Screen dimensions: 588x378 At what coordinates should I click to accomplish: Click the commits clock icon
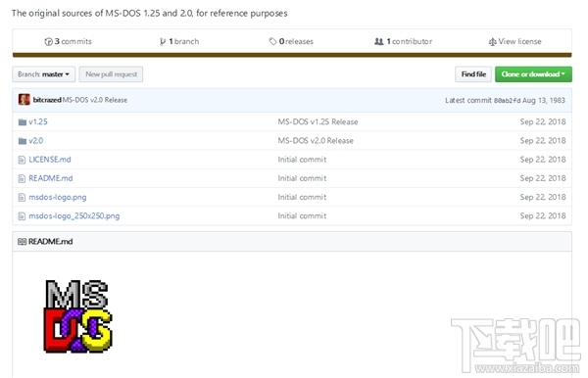click(48, 41)
